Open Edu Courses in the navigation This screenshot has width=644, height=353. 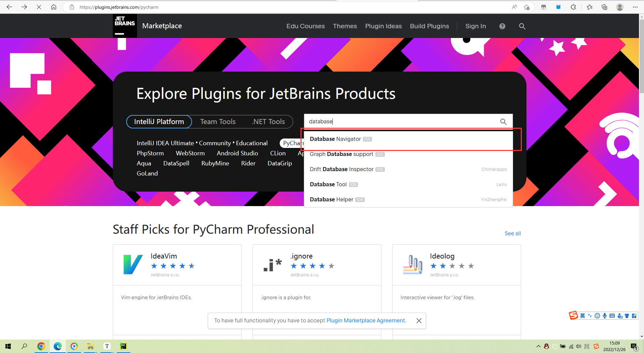tap(306, 26)
